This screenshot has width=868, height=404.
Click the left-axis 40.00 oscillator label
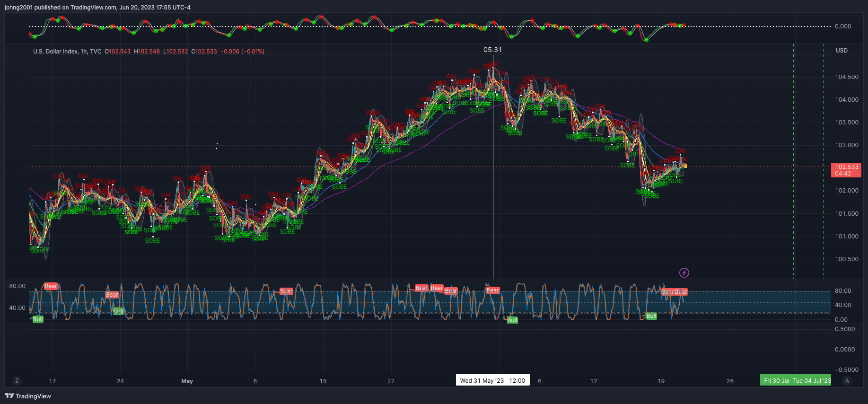point(18,308)
